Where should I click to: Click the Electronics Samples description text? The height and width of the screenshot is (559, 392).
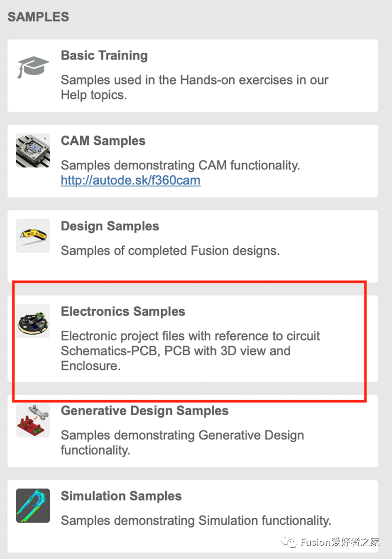coord(190,351)
